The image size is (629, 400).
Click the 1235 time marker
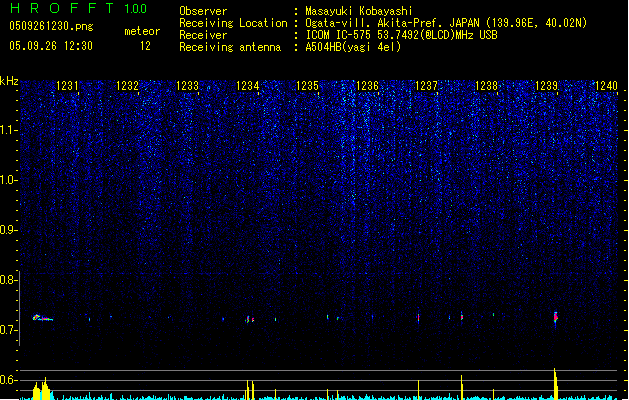[x=307, y=86]
